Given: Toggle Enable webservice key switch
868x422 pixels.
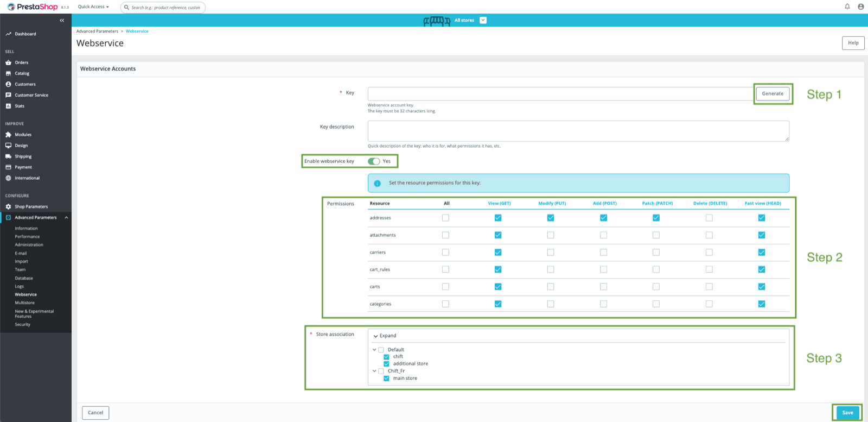Looking at the screenshot, I should click(374, 161).
